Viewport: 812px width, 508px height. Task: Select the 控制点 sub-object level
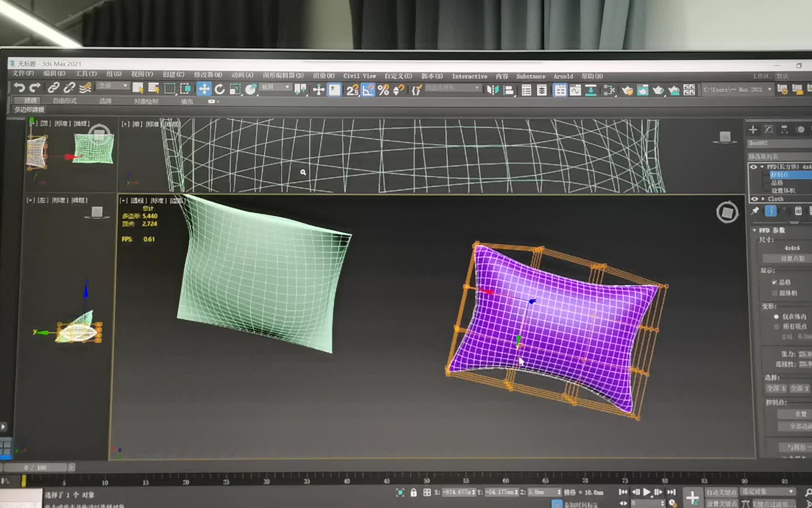(790, 175)
